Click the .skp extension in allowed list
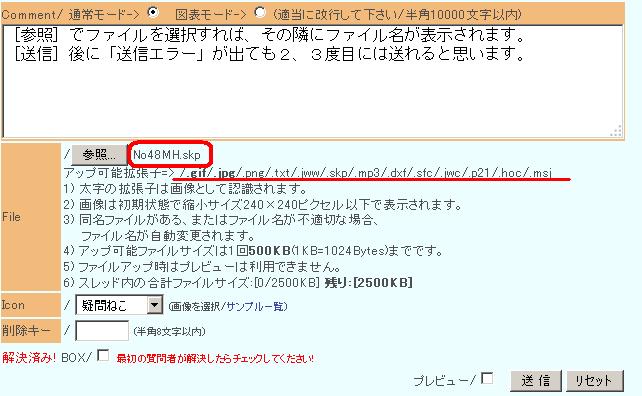 337,173
